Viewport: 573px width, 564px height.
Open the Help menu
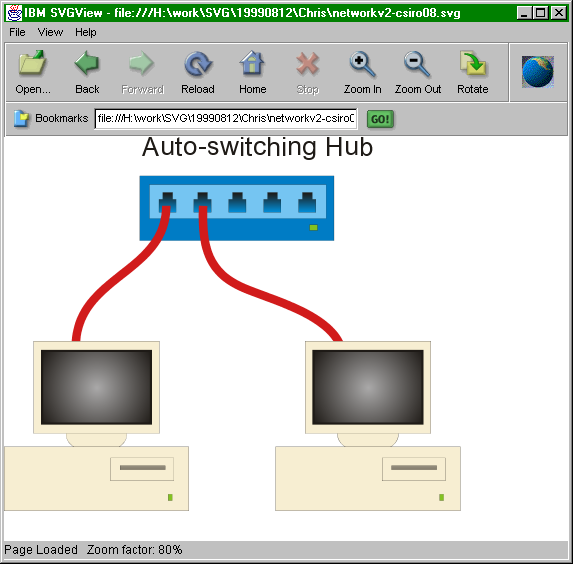click(x=86, y=32)
